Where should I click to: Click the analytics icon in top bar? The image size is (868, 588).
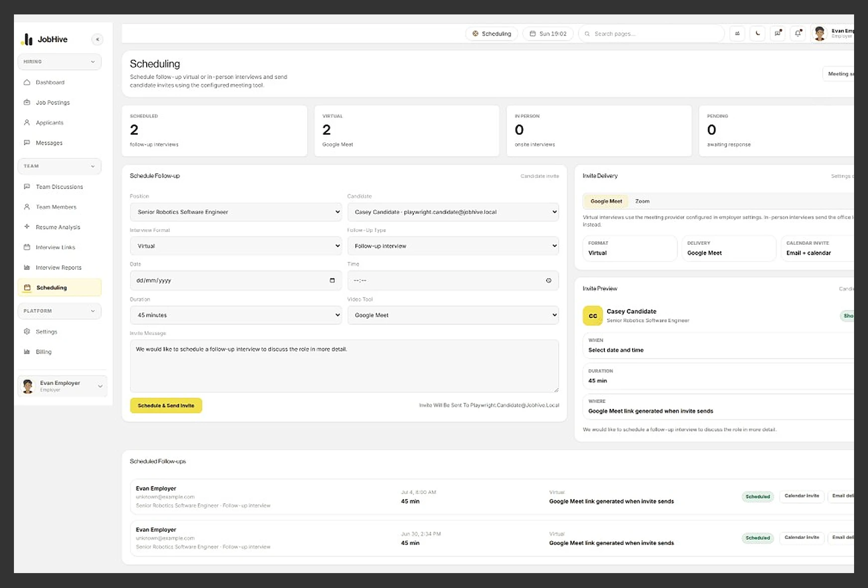[738, 33]
